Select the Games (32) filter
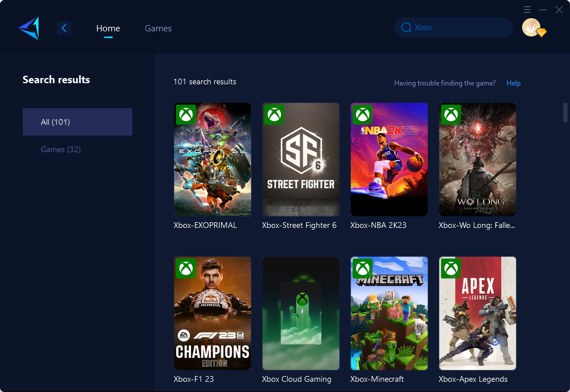Image resolution: width=570 pixels, height=392 pixels. pos(61,149)
